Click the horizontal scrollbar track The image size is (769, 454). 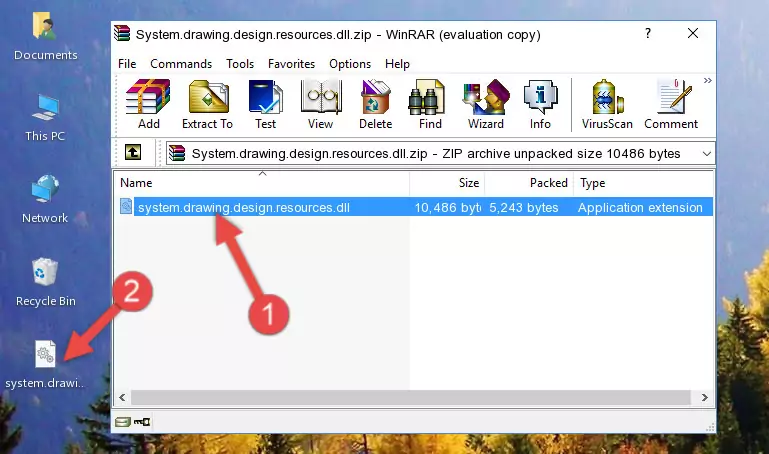pyautogui.click(x=411, y=398)
